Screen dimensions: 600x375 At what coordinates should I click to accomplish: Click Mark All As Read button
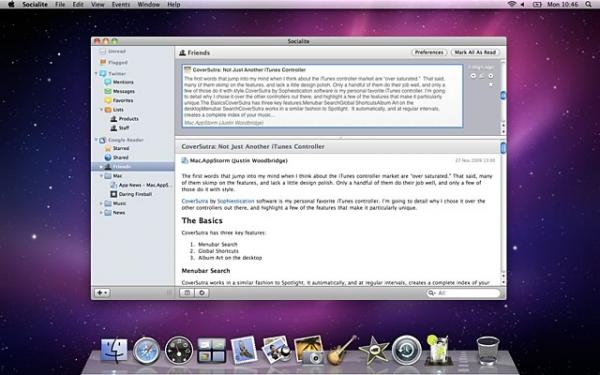[x=475, y=52]
